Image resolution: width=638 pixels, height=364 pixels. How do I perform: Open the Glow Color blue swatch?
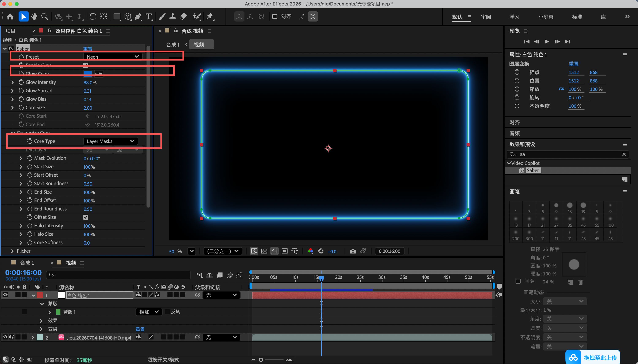coord(88,73)
